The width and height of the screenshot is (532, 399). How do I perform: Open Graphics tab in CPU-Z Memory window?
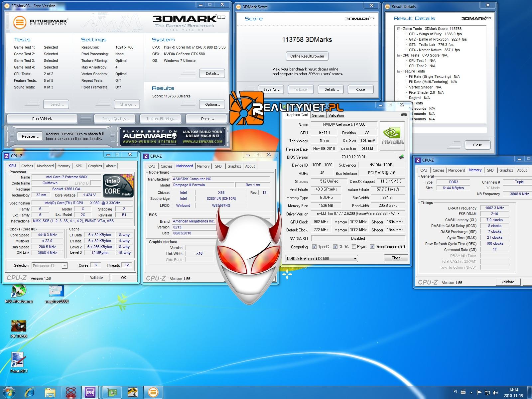(x=506, y=170)
